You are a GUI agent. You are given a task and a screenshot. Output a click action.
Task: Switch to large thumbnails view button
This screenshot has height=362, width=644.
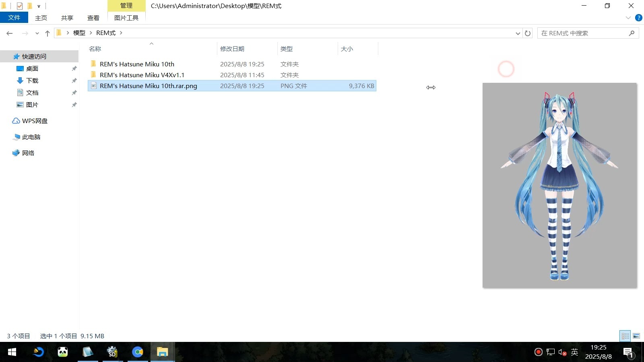point(636,336)
